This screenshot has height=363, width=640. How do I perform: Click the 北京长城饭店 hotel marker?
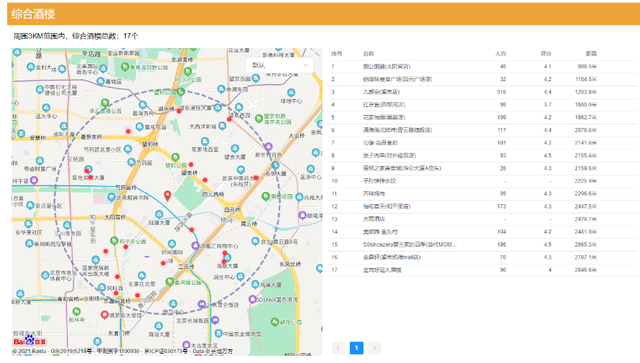pyautogui.click(x=215, y=320)
